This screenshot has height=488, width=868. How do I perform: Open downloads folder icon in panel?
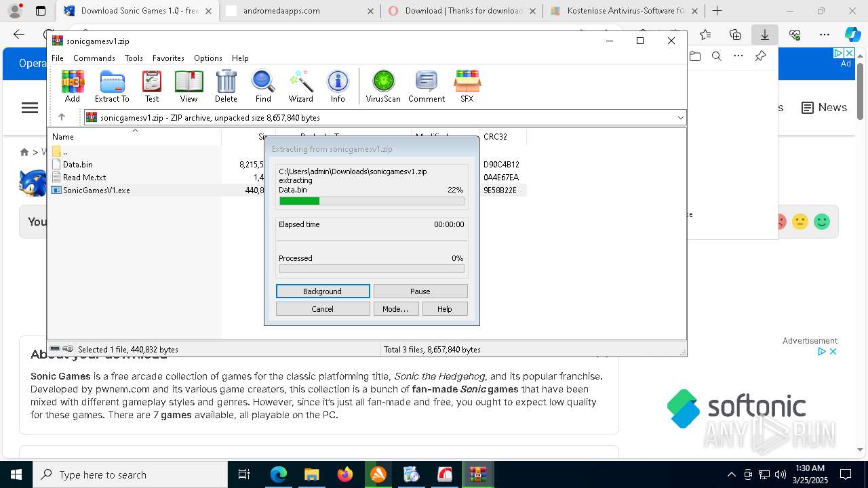(695, 56)
